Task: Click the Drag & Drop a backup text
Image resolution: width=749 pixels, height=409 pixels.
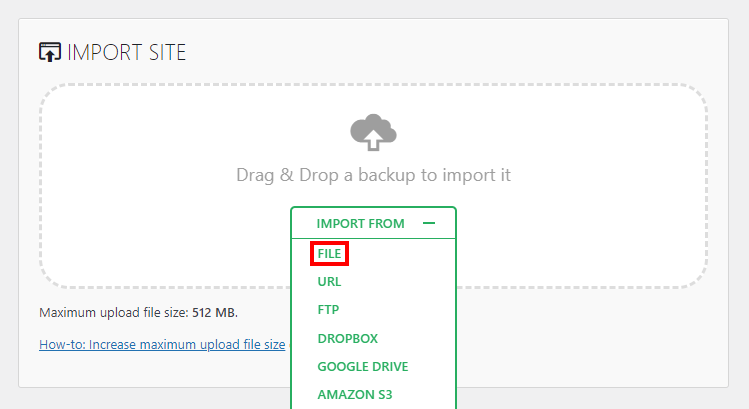Action: [373, 175]
